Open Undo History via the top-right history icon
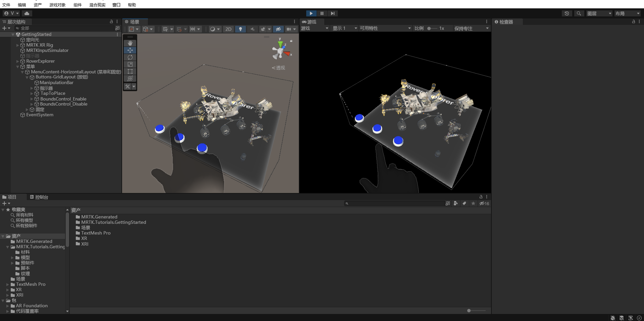The width and height of the screenshot is (644, 321). pos(567,13)
